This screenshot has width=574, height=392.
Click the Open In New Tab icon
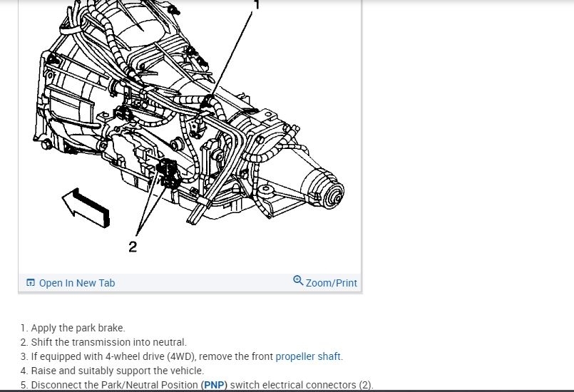31,282
